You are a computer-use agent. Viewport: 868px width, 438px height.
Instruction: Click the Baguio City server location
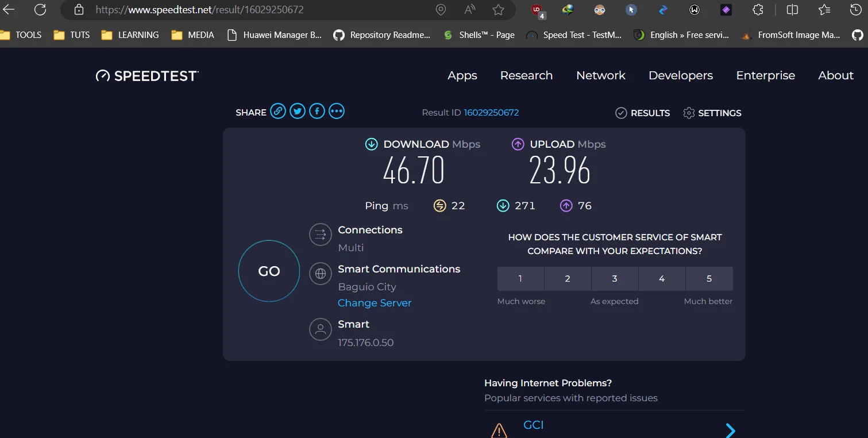click(367, 287)
